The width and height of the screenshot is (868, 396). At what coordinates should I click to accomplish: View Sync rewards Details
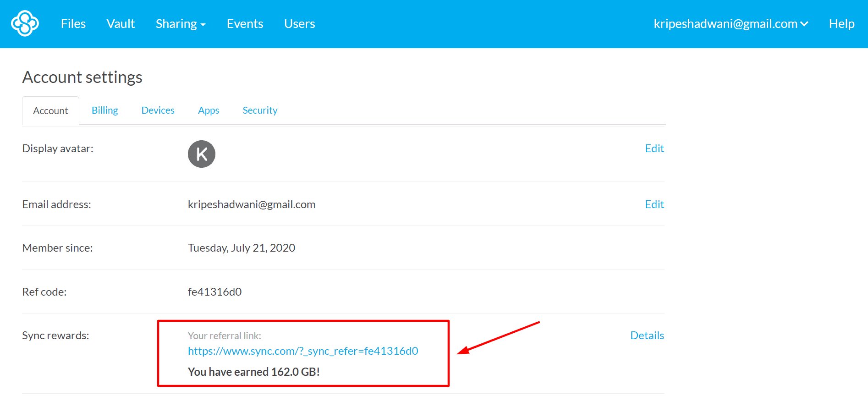coord(647,335)
